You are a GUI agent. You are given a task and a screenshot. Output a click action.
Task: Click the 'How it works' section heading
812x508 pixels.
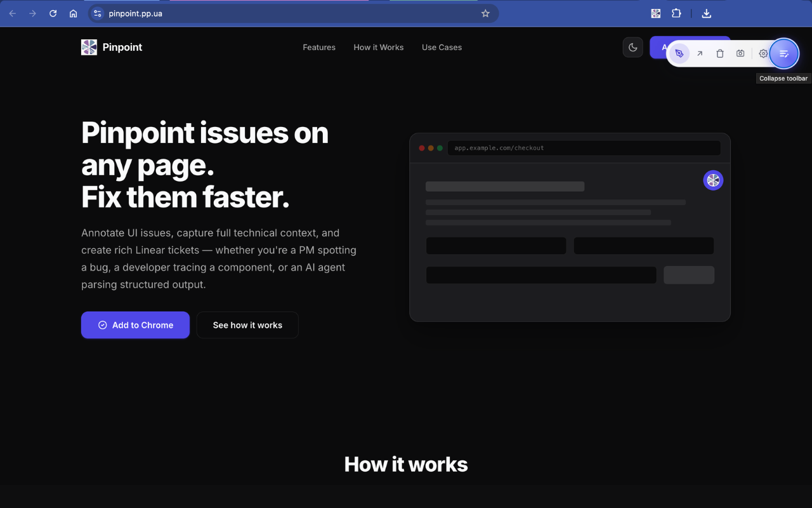click(x=406, y=464)
